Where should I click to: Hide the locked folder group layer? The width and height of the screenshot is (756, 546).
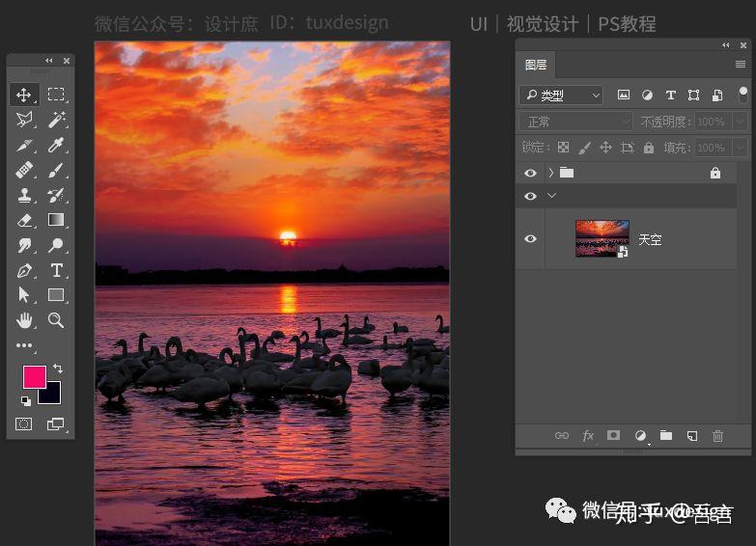(530, 173)
